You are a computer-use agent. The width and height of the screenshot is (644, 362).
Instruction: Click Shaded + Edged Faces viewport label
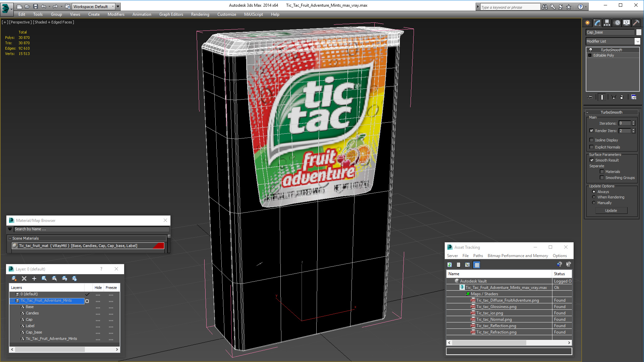54,22
